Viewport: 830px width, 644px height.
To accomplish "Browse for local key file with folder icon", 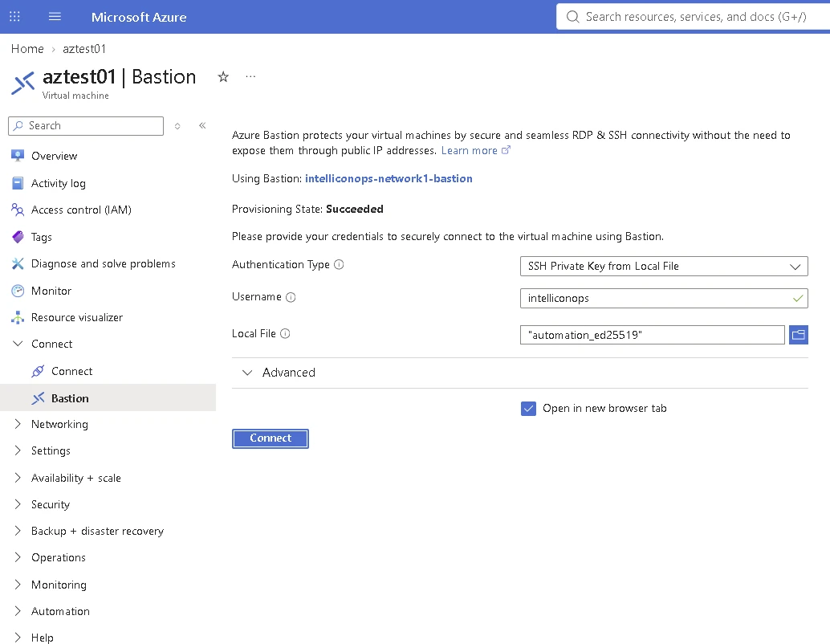I will coord(798,335).
